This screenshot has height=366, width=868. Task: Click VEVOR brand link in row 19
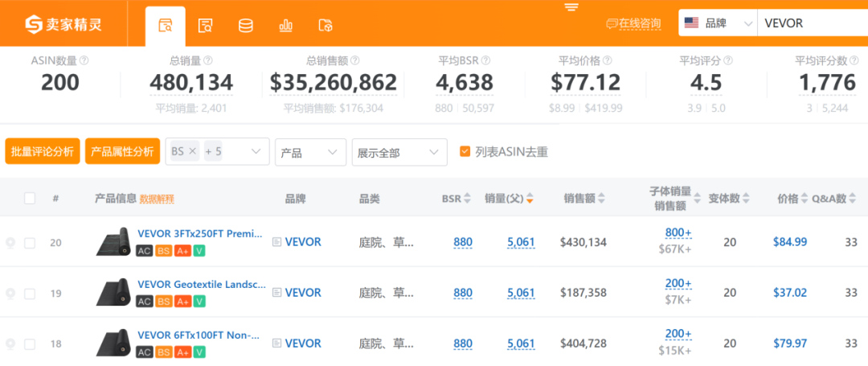(x=303, y=293)
